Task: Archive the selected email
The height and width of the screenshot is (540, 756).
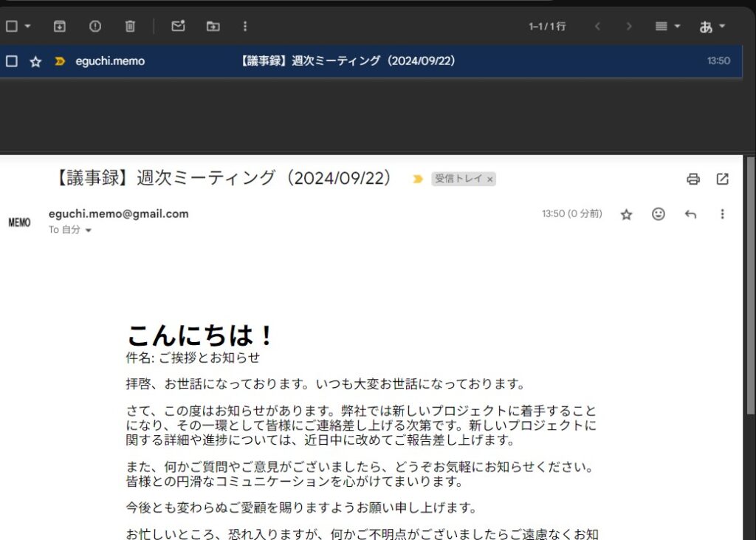Action: tap(59, 26)
